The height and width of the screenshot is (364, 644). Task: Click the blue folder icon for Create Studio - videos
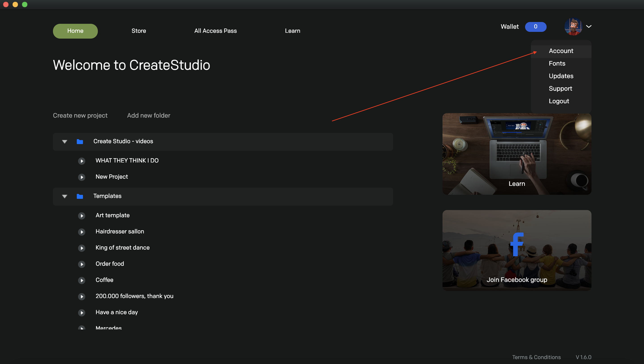pyautogui.click(x=80, y=142)
